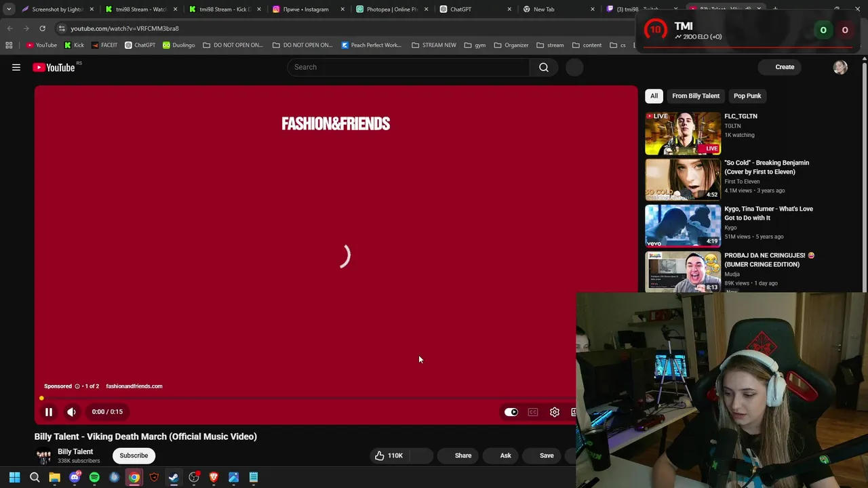The height and width of the screenshot is (488, 868).
Task: Open the Duolingo bookmark
Action: click(179, 45)
